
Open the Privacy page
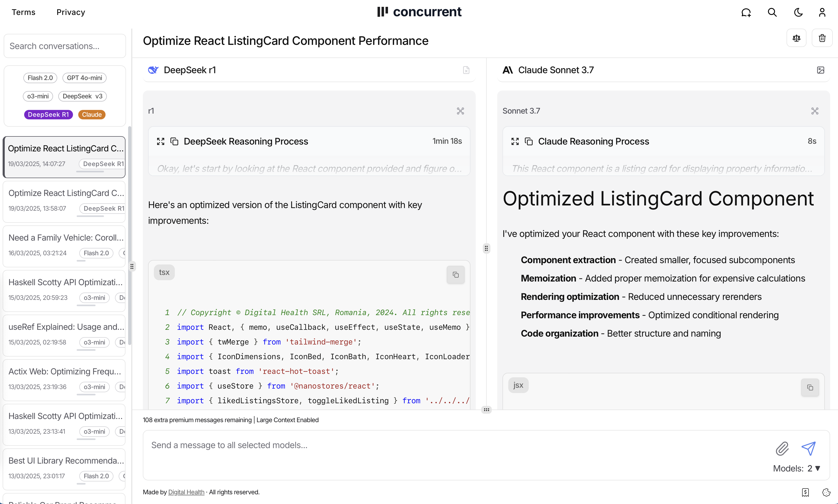(x=71, y=12)
